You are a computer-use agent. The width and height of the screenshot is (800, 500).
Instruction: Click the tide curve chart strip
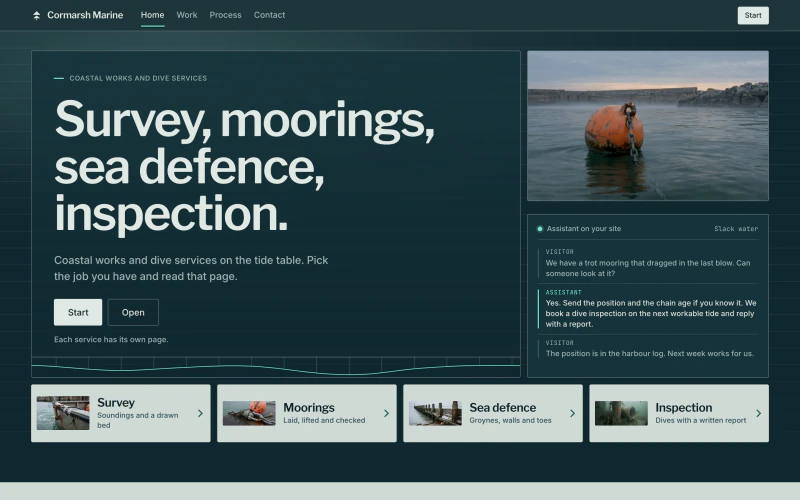(x=276, y=367)
